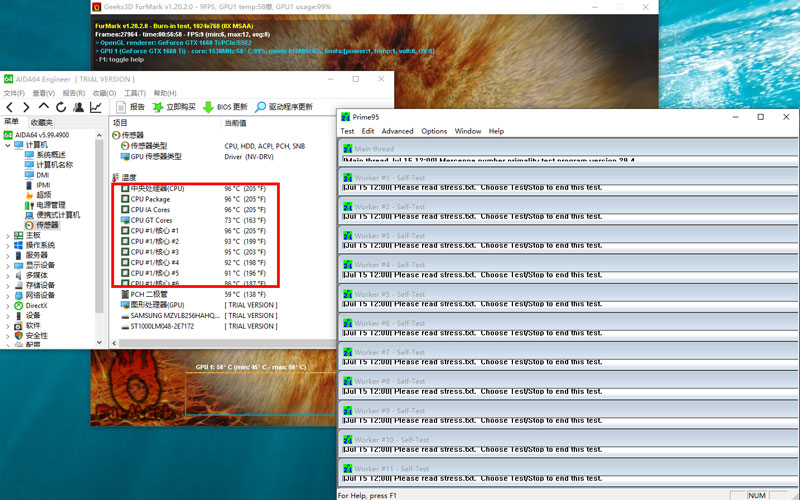
Task: Open the 查看(V) menu in AIDA64
Action: [43, 93]
